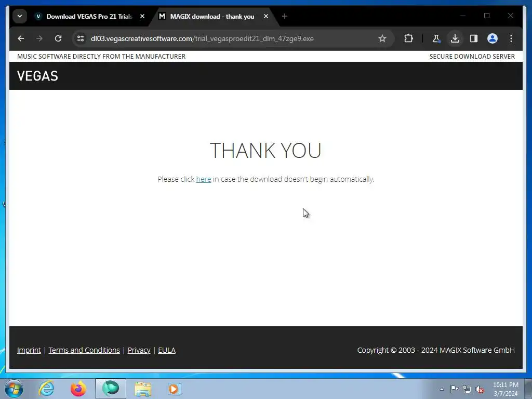Reload the current page
The image size is (532, 399).
pos(58,38)
